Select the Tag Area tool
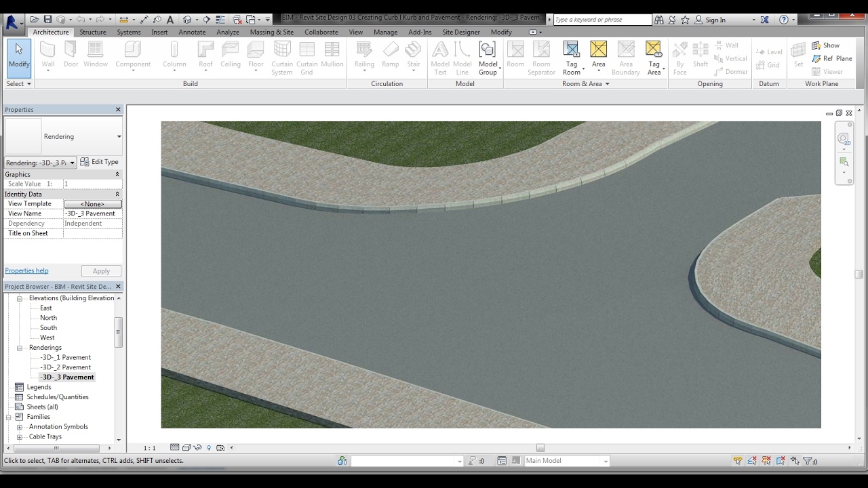The height and width of the screenshot is (488, 868). (x=654, y=58)
